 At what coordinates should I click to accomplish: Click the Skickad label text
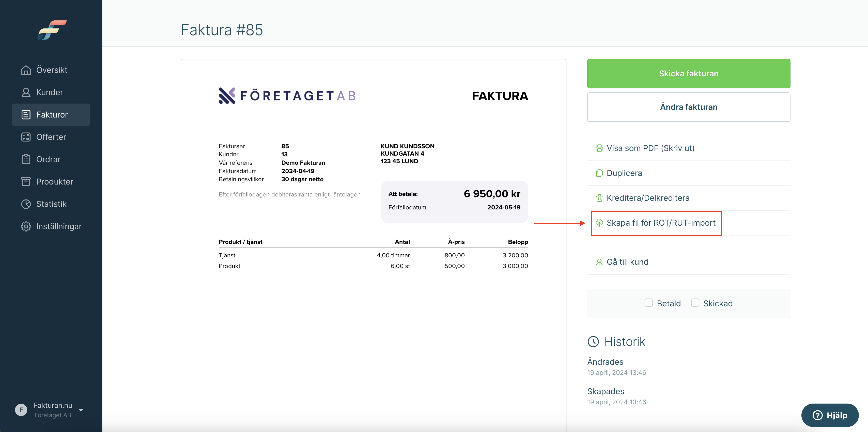click(718, 303)
